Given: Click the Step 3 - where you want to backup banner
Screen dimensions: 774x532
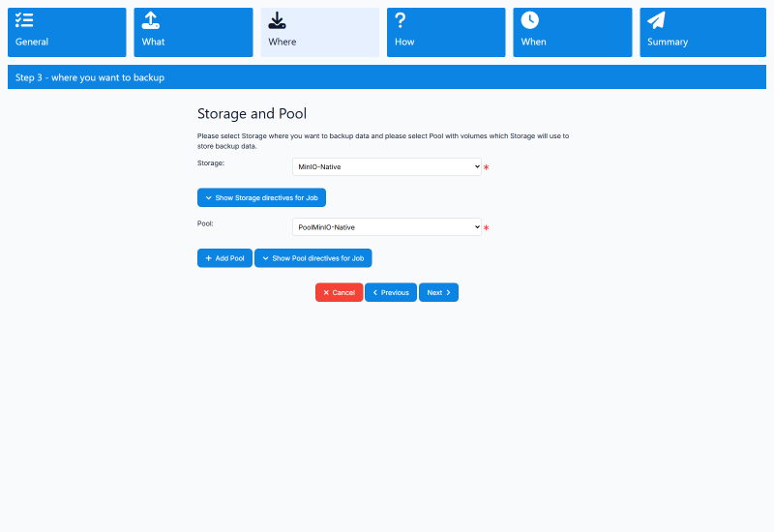Looking at the screenshot, I should point(387,77).
